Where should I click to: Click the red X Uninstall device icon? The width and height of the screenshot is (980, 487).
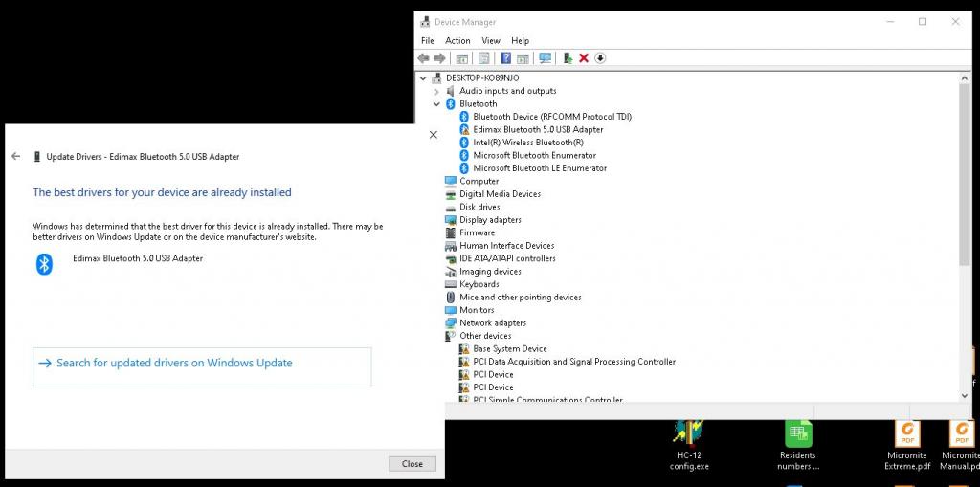(x=584, y=58)
